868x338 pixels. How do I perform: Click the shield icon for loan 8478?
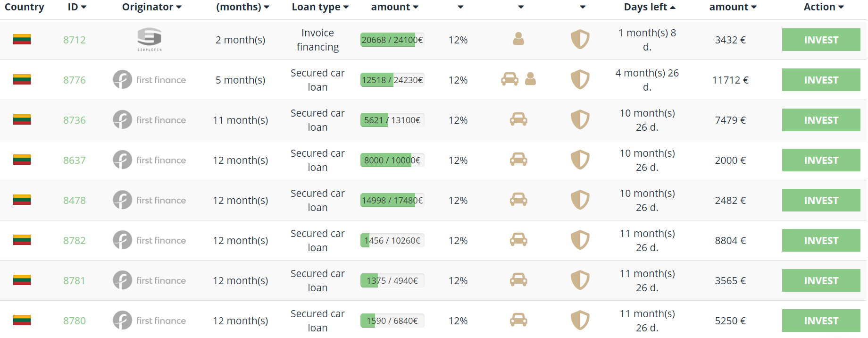(580, 200)
